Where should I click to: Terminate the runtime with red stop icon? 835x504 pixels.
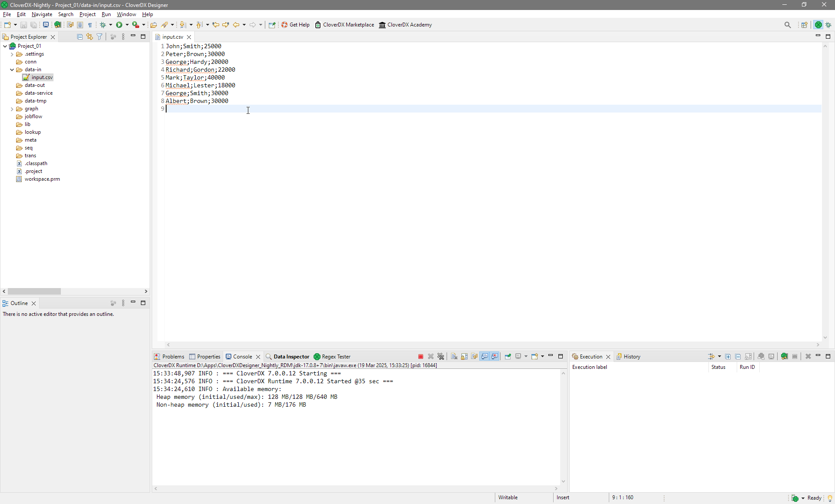pyautogui.click(x=421, y=356)
